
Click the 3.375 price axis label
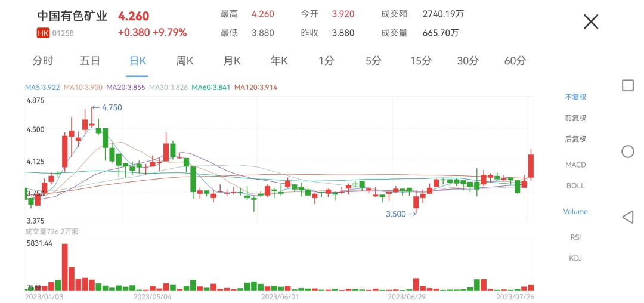click(x=35, y=220)
